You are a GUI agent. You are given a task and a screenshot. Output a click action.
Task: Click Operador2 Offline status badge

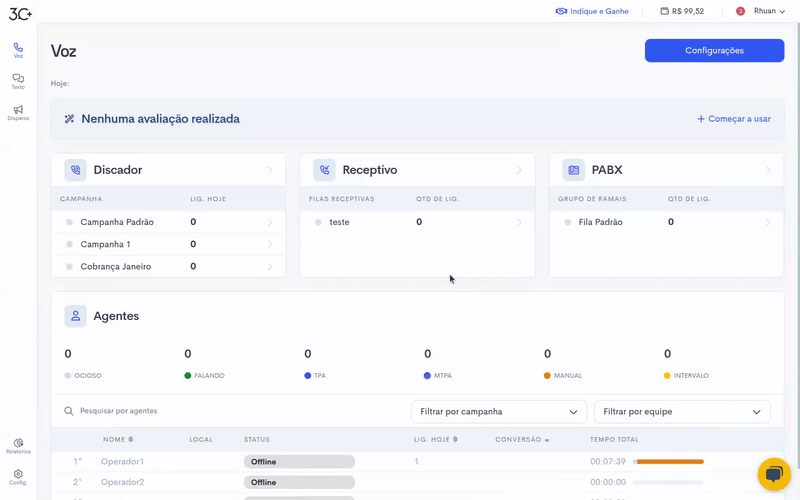coord(299,482)
